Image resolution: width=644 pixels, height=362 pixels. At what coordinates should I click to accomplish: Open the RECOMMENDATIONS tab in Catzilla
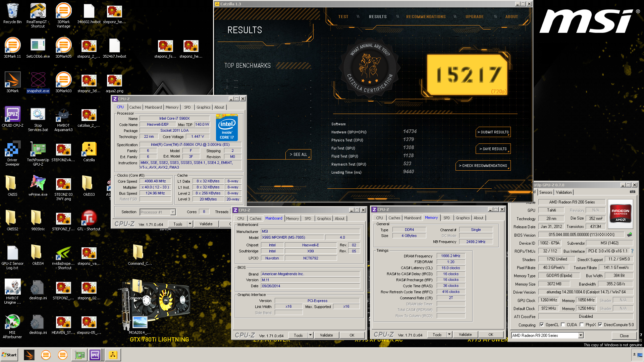[426, 16]
